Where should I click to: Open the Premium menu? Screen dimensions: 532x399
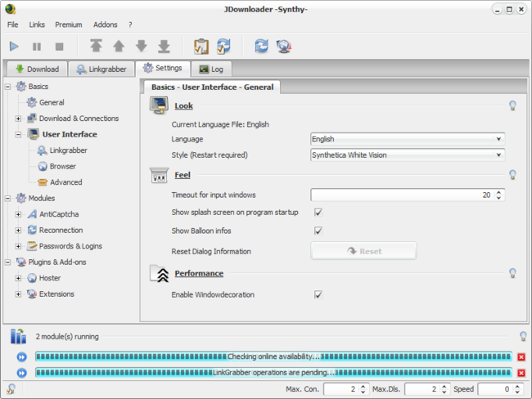69,25
